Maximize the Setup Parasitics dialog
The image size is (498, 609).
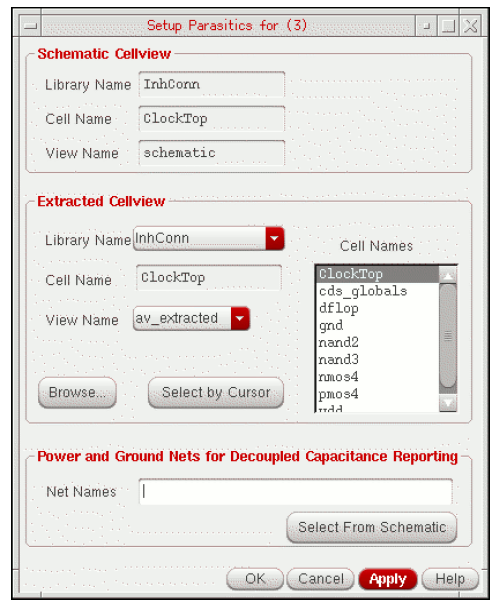448,26
